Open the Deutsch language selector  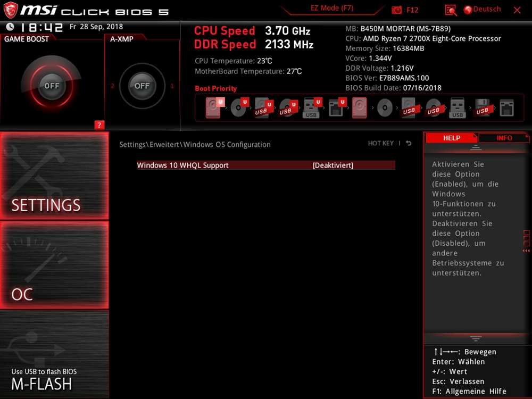487,9
